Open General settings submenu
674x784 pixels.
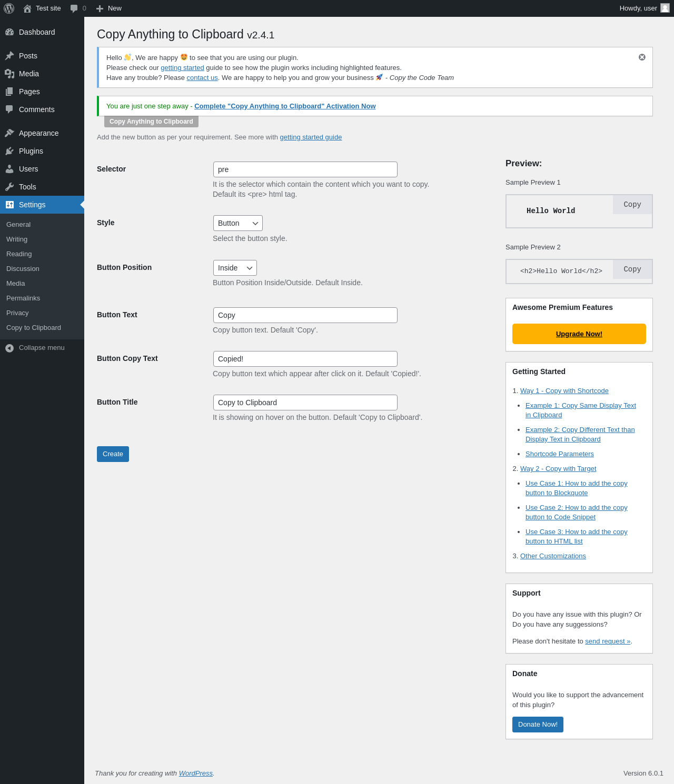pos(18,224)
